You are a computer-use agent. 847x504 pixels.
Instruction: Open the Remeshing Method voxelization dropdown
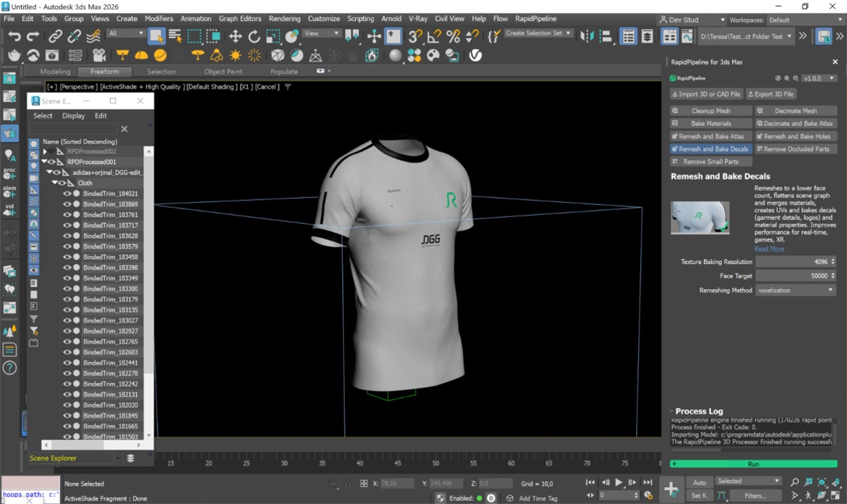pyautogui.click(x=795, y=290)
